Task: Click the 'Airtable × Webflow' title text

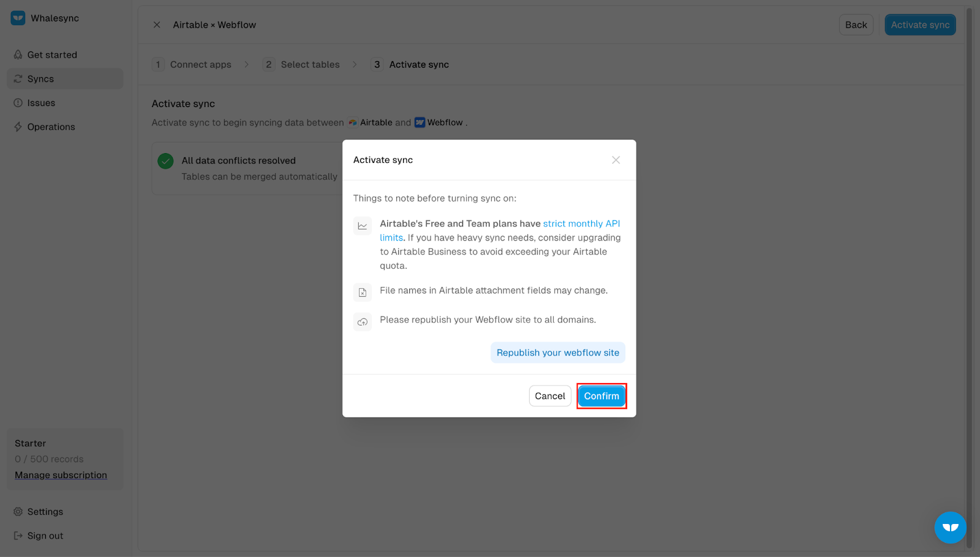Action: (x=214, y=24)
